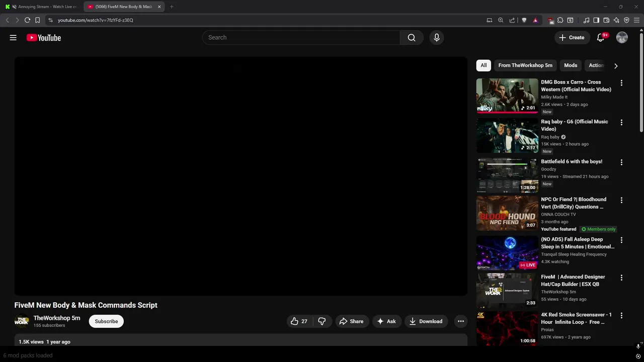Image resolution: width=644 pixels, height=362 pixels.
Task: Start voice search with microphone
Action: pyautogui.click(x=437, y=38)
